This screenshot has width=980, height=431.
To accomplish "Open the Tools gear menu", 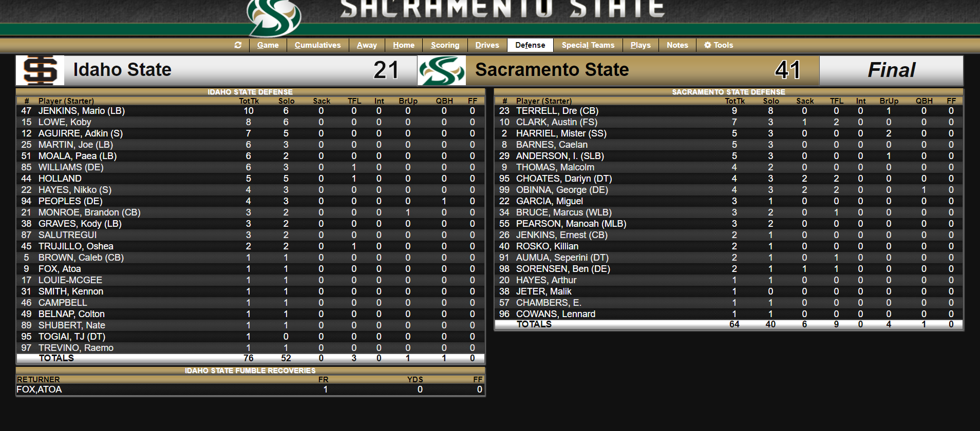I will (x=718, y=45).
